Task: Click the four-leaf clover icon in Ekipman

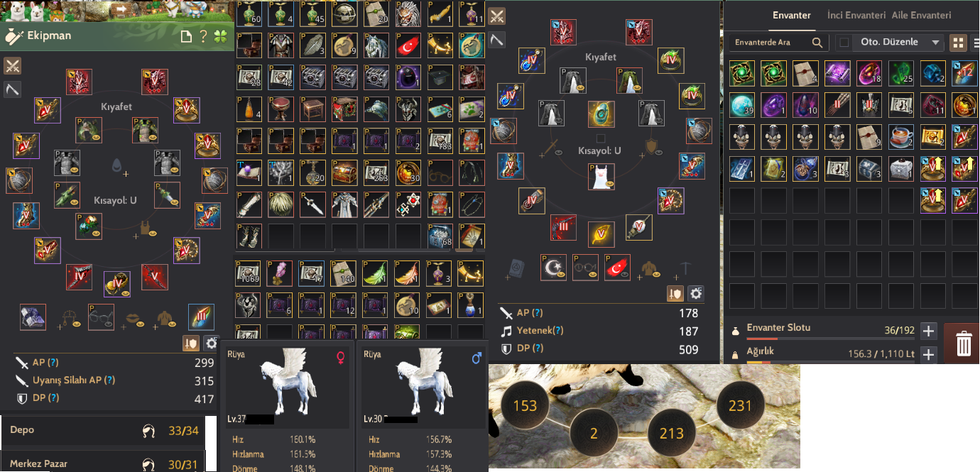Action: (221, 36)
